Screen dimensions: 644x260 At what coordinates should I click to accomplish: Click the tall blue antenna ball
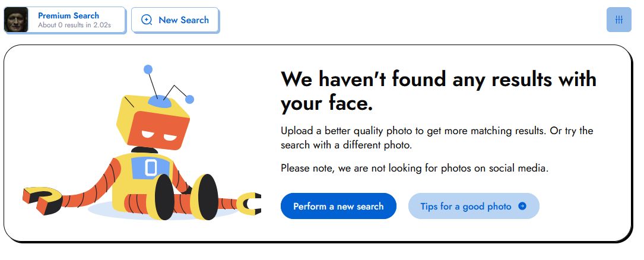pos(148,69)
